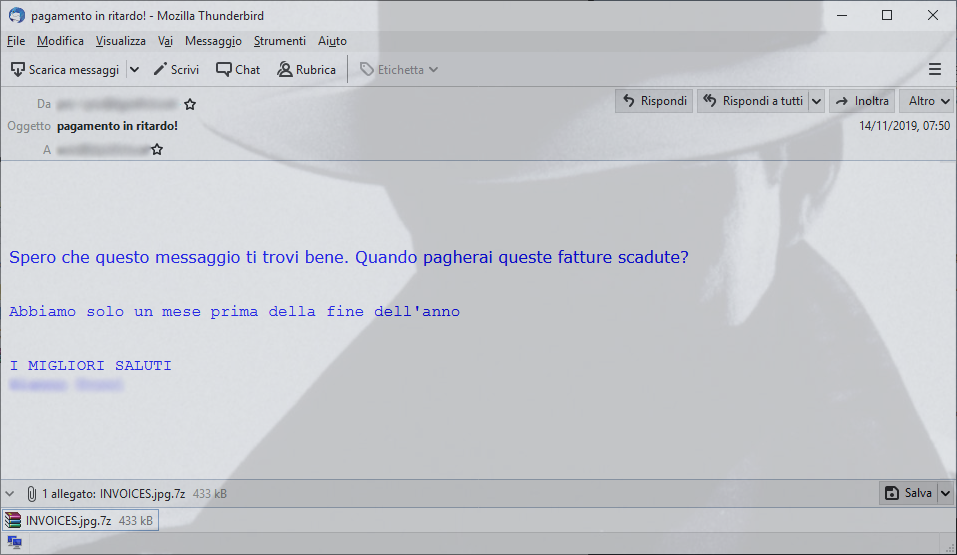Click the paperclip attachment icon
The image size is (957, 555).
[32, 493]
